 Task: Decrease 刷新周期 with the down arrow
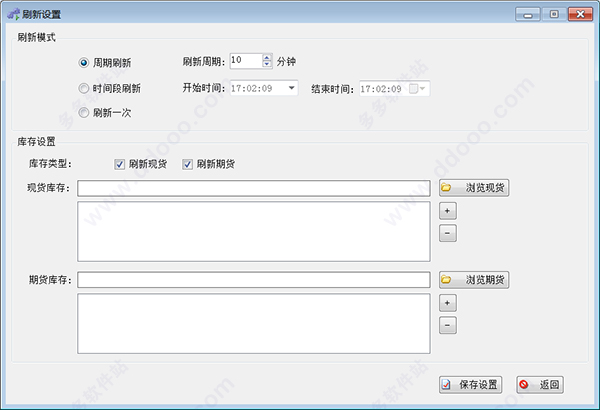(267, 64)
